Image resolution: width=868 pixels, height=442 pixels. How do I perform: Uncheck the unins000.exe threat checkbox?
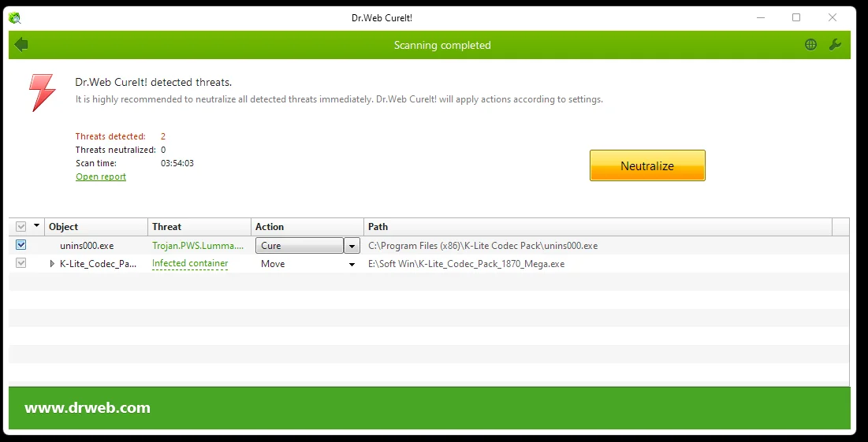point(21,245)
